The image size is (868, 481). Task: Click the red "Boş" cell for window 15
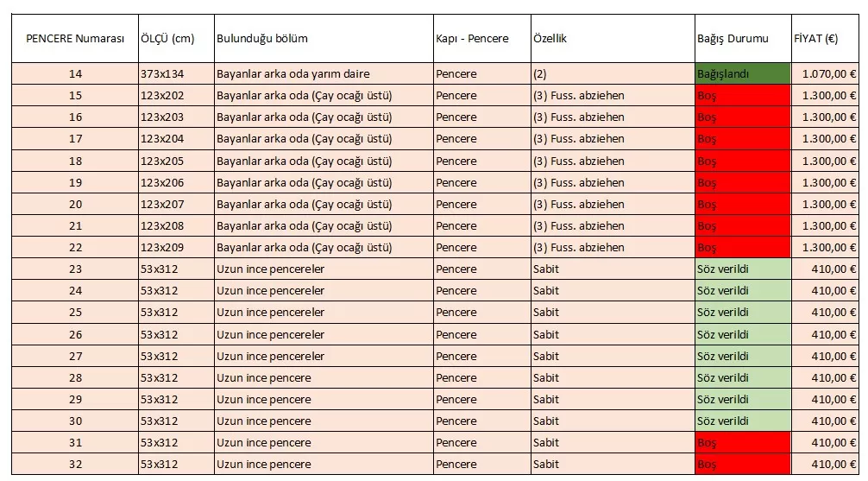[x=742, y=96]
